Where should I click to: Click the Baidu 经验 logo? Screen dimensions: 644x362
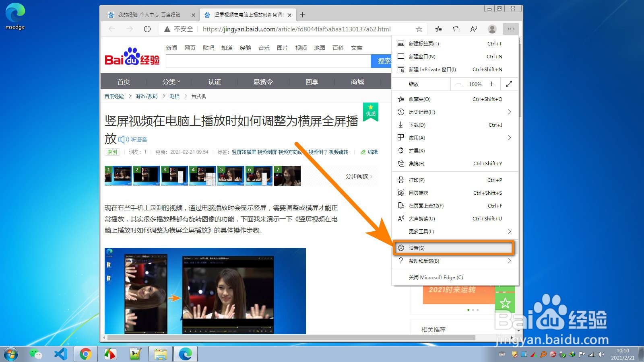(132, 57)
